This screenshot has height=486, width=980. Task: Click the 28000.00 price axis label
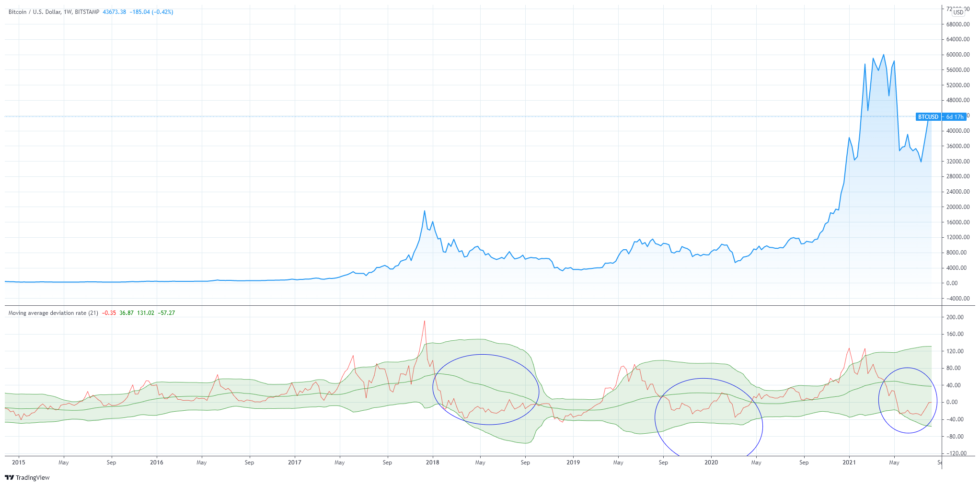(958, 176)
